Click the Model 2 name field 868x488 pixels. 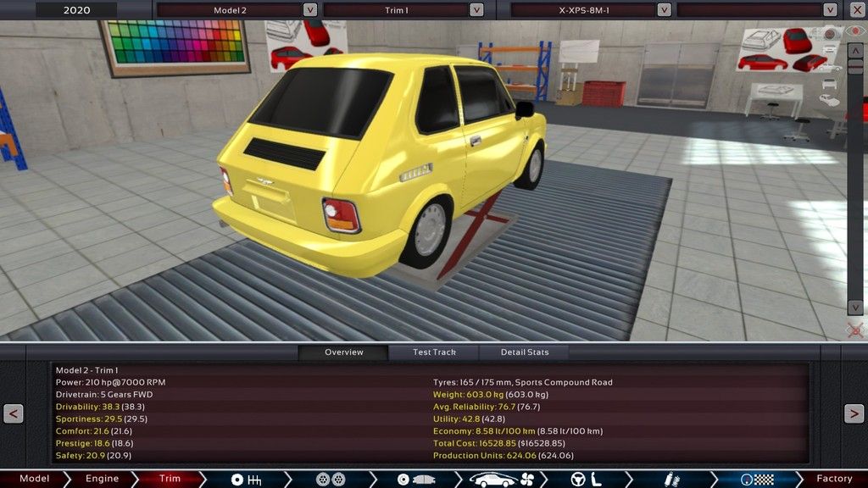point(230,10)
